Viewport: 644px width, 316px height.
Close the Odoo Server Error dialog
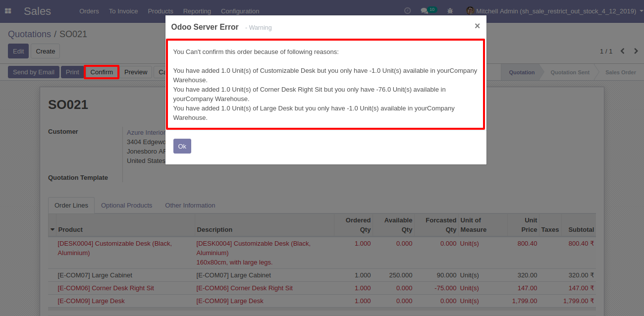pos(477,26)
